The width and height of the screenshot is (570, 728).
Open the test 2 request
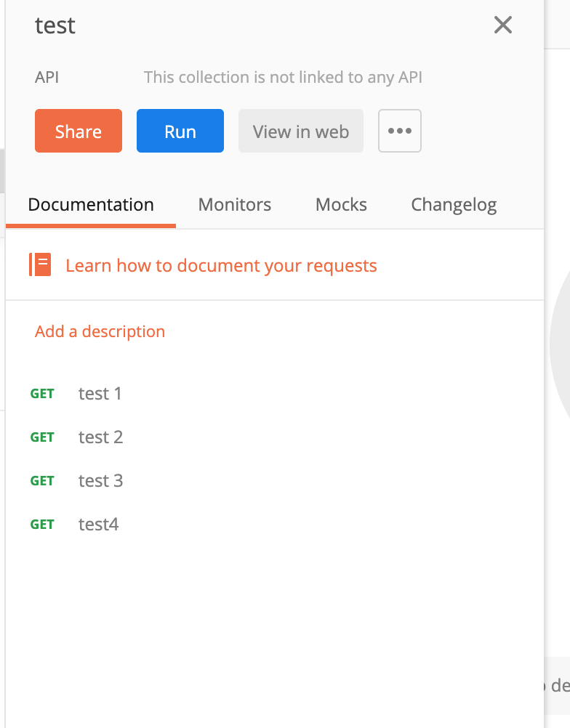coord(100,437)
